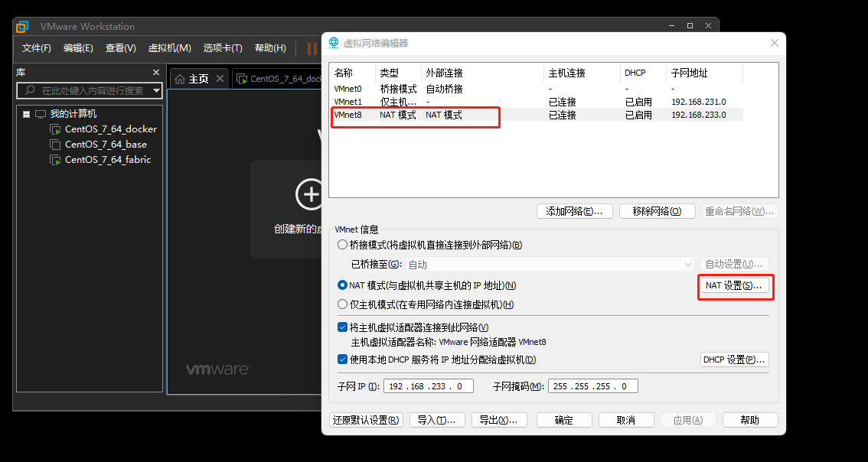Click the virtual network editor globe icon
This screenshot has width=868, height=462.
pos(334,43)
